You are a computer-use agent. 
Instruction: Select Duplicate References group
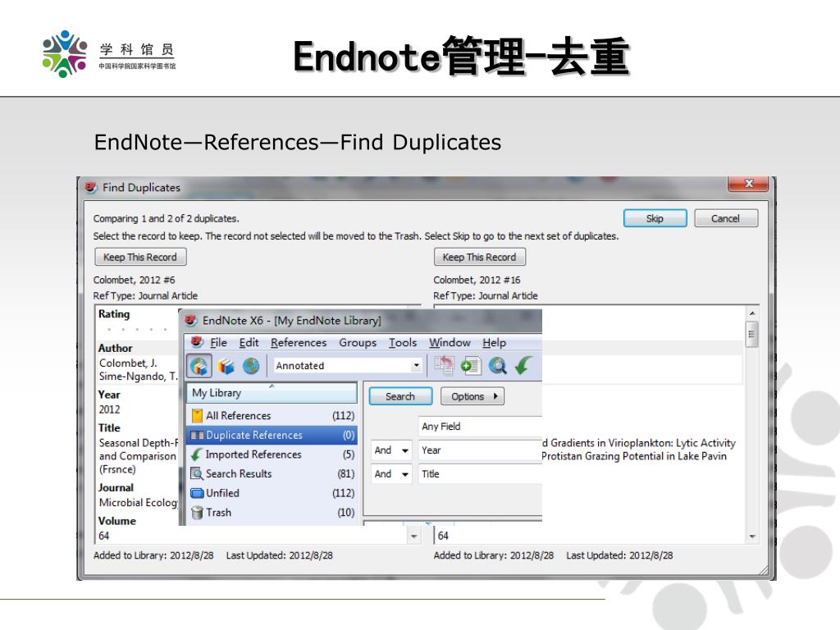tap(272, 435)
